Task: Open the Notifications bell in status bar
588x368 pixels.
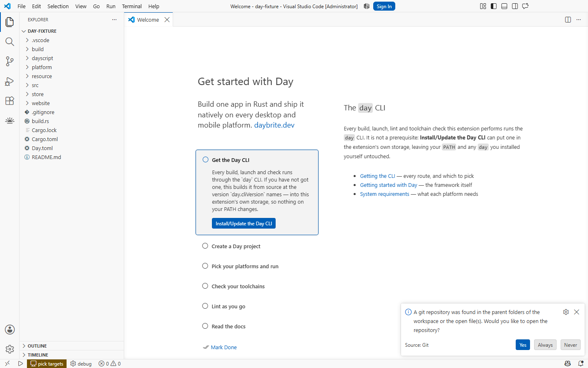Action: (x=581, y=364)
